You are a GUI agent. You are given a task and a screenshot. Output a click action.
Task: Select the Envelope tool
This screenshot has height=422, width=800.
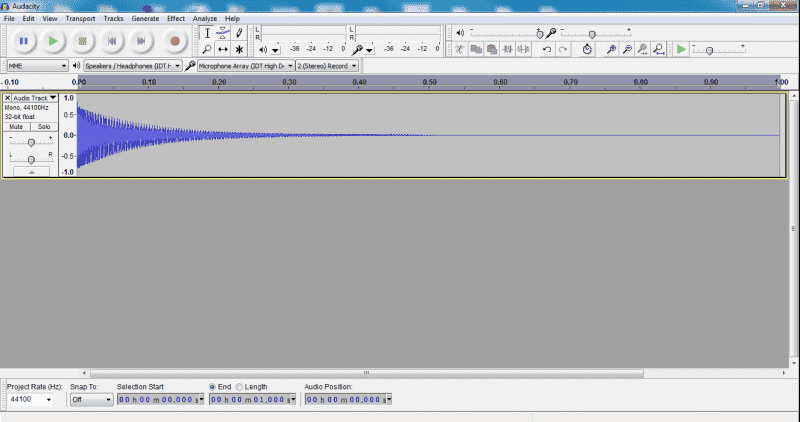tap(223, 33)
